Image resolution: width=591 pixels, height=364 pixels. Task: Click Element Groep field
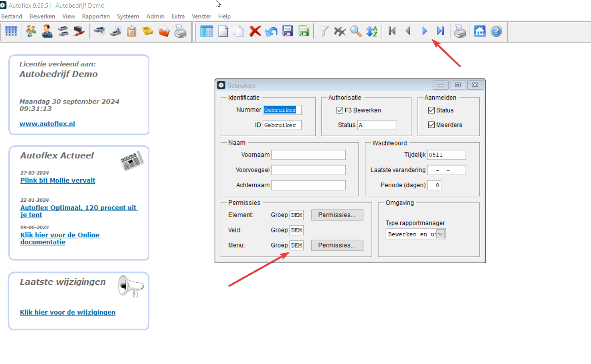coord(297,215)
